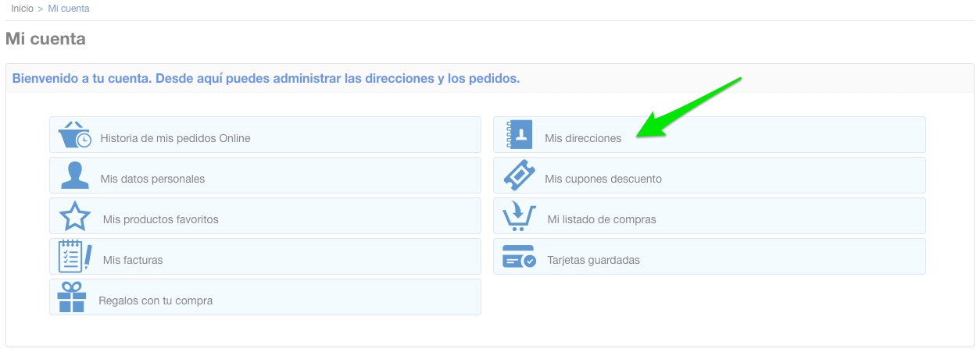980x352 pixels.
Task: Click the Mi cuenta breadcrumb link
Action: pos(69,9)
